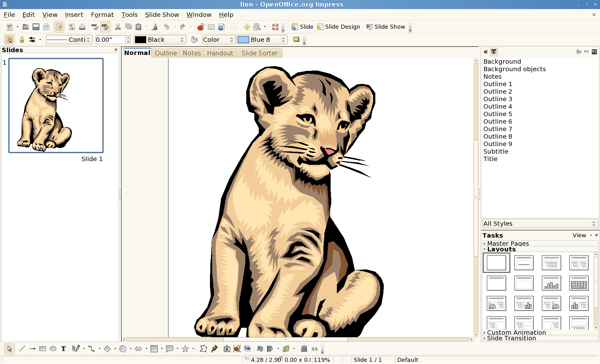Click the Slide Show toolbar button
Image resolution: width=600 pixels, height=364 pixels.
pyautogui.click(x=386, y=27)
